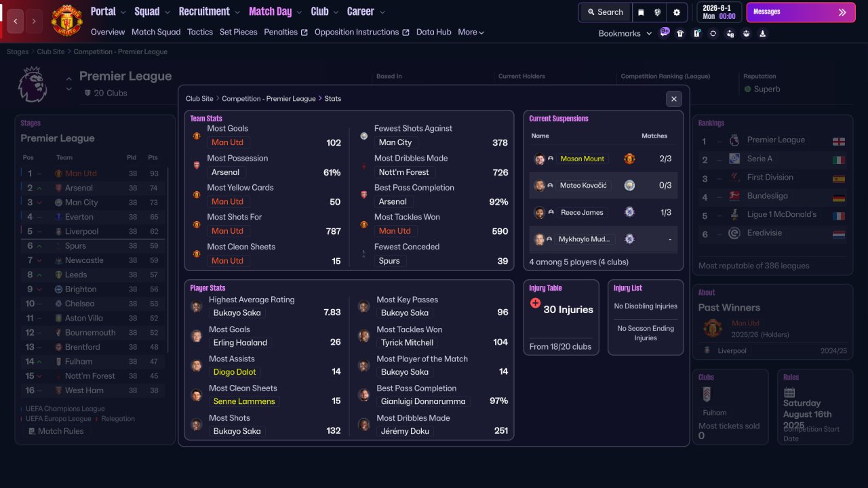The width and height of the screenshot is (868, 488).
Task: Go back using the left arrow
Action: click(16, 21)
